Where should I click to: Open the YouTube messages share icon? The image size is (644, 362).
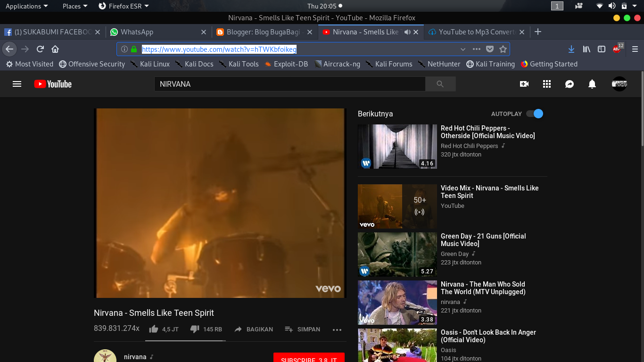click(570, 84)
